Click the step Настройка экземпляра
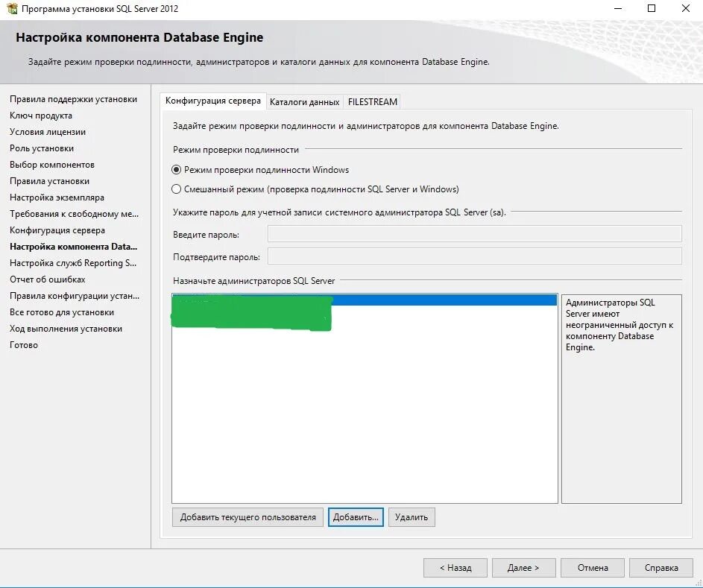Viewport: 703px width, 588px height. pos(57,197)
